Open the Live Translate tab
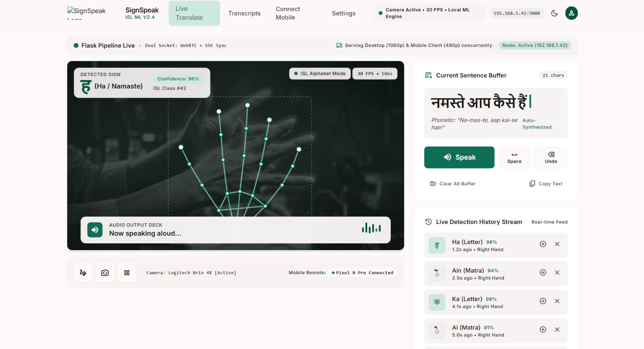Image resolution: width=644 pixels, height=349 pixels. click(194, 13)
